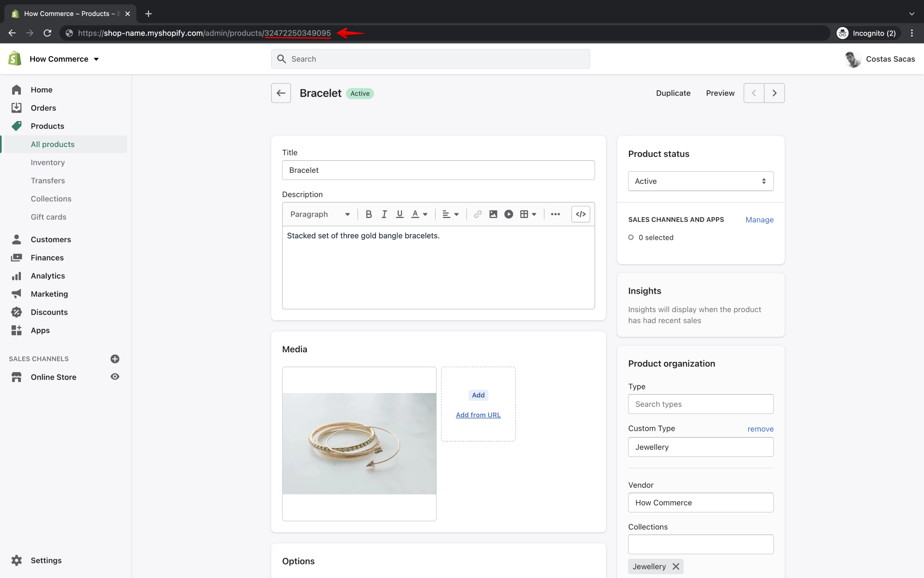Insert image into the description
Image resolution: width=924 pixels, height=578 pixels.
[493, 214]
